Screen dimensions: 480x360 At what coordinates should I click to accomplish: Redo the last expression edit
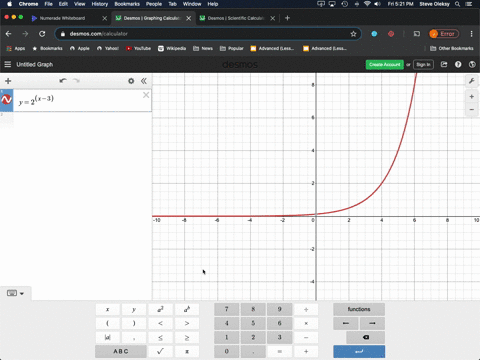coord(76,81)
